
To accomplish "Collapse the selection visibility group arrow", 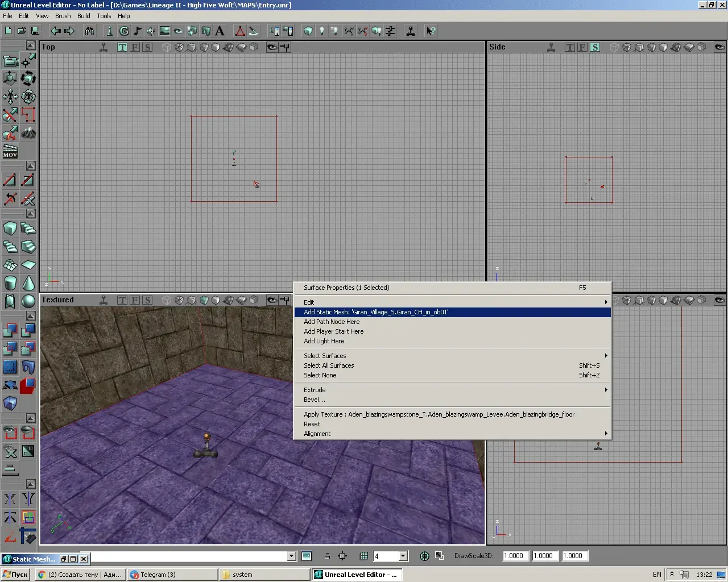I will (x=31, y=418).
